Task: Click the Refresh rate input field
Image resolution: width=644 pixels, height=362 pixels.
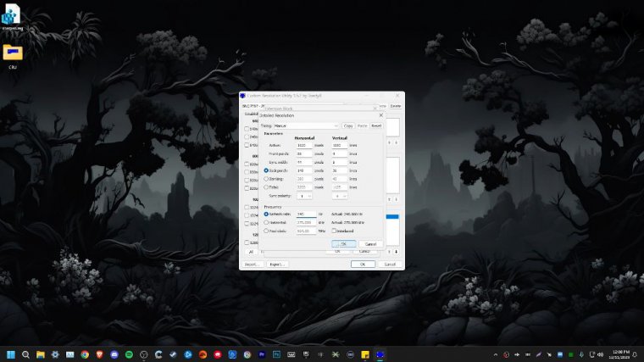Action: point(305,214)
